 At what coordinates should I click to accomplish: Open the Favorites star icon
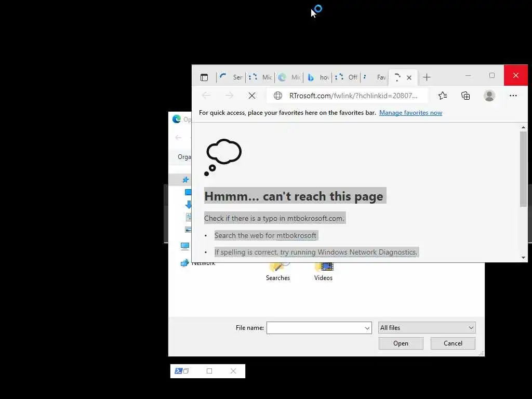point(443,96)
